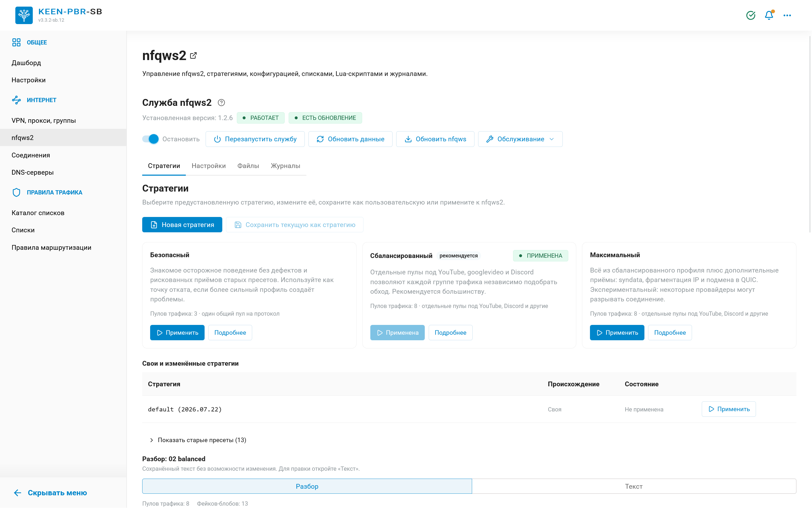Open the notifications bell

[769, 15]
